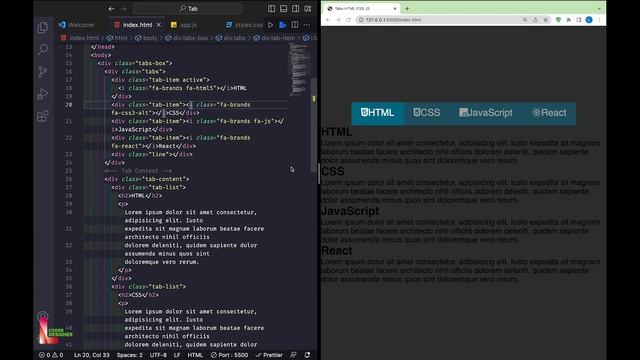Click Prettier status bar entry
This screenshot has height=360, width=640.
pyautogui.click(x=269, y=355)
